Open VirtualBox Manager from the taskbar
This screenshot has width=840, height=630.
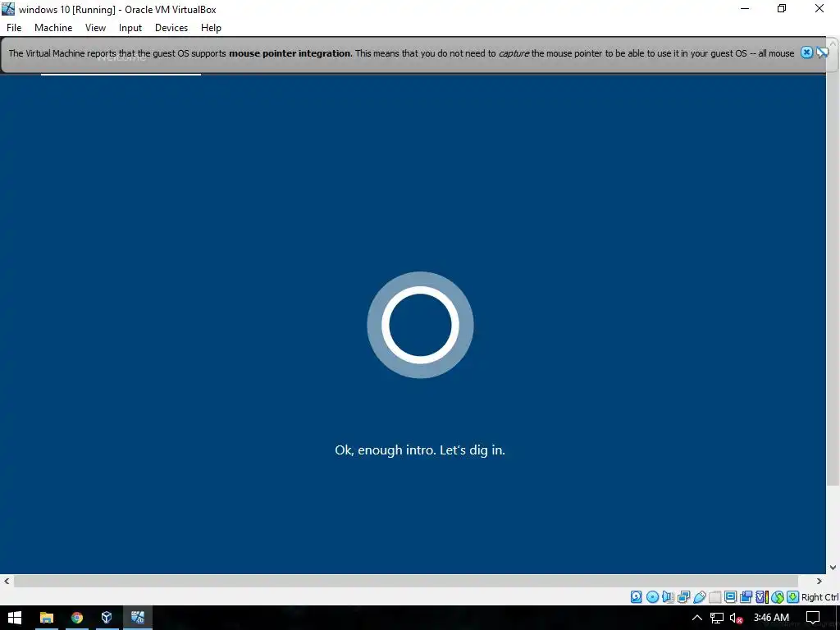pos(107,618)
